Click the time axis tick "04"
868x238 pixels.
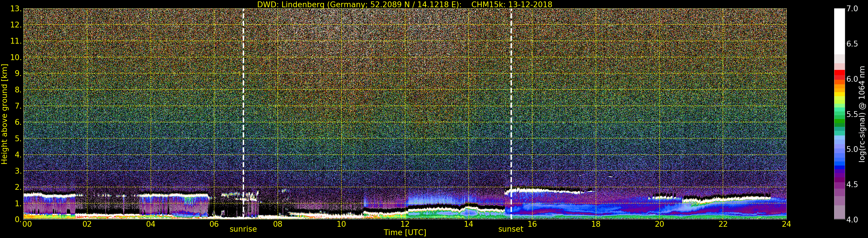151,224
